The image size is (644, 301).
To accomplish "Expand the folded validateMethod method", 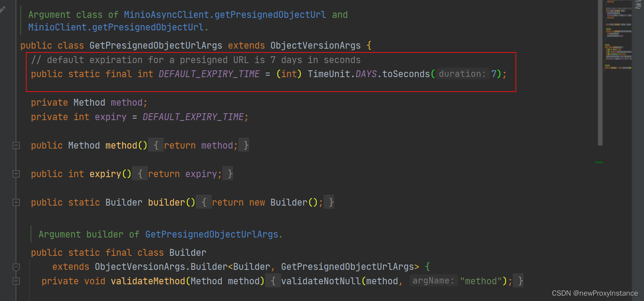I will pos(16,281).
